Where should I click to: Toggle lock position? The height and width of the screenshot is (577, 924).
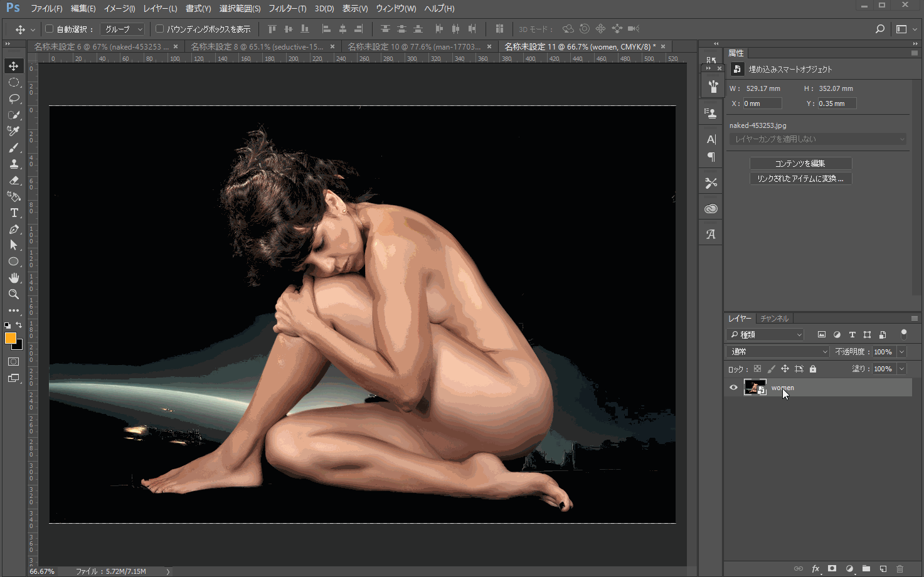point(785,369)
